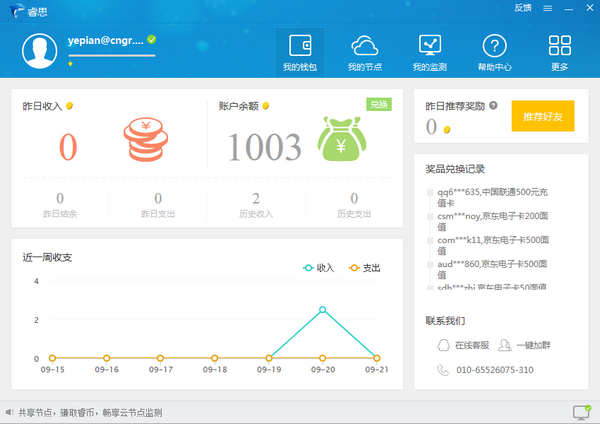
Task: Click the green verified badge beside username
Action: pos(152,39)
